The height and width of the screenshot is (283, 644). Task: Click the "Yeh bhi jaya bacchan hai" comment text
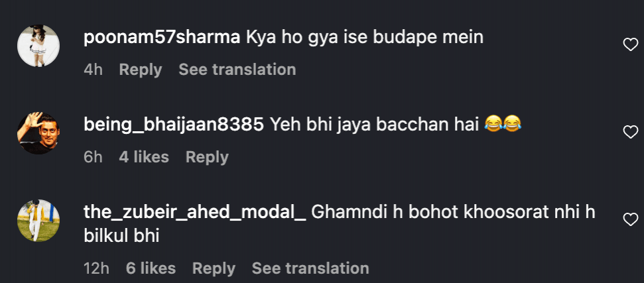pos(374,125)
